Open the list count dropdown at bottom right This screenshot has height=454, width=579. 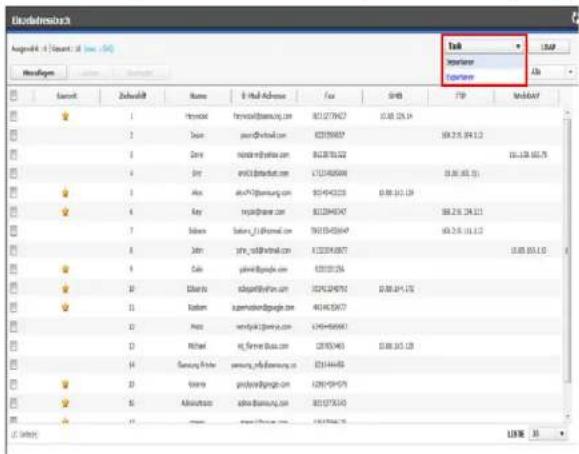548,434
